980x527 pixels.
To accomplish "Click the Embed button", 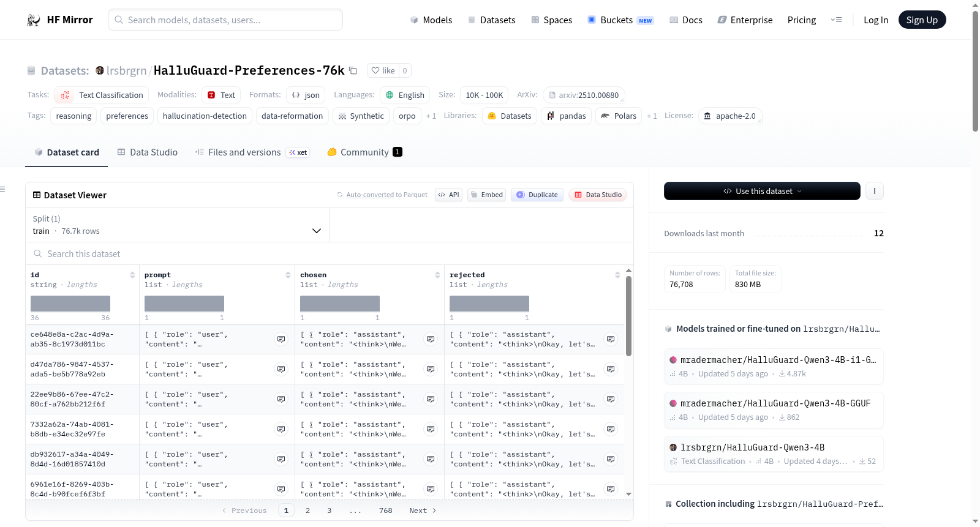I will pyautogui.click(x=487, y=195).
